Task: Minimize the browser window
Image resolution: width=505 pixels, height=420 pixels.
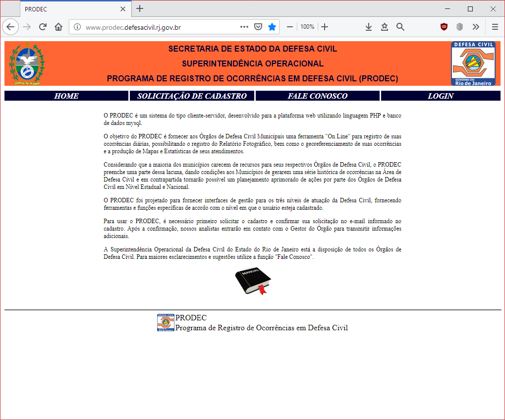Action: tap(448, 9)
